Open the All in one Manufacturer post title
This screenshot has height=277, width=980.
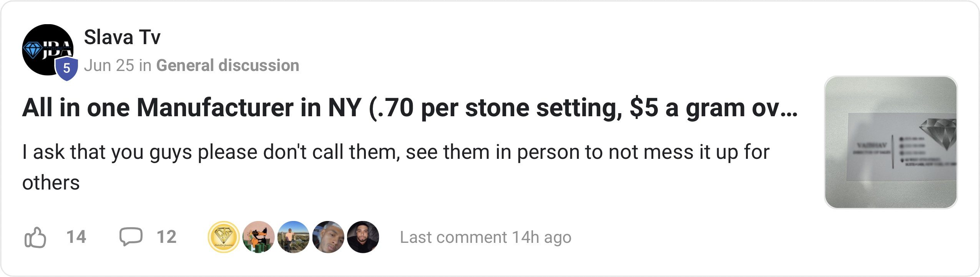[x=410, y=108]
